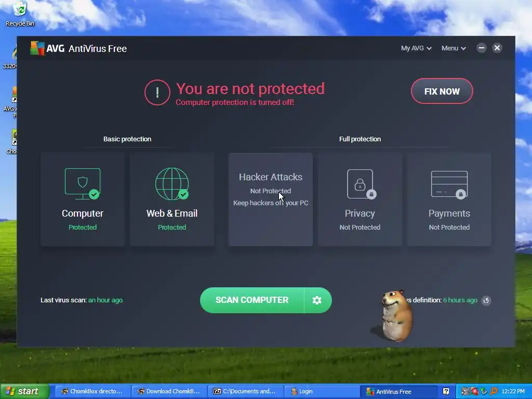The height and width of the screenshot is (399, 532).
Task: Click the red warning exclamation icon
Action: pos(157,92)
